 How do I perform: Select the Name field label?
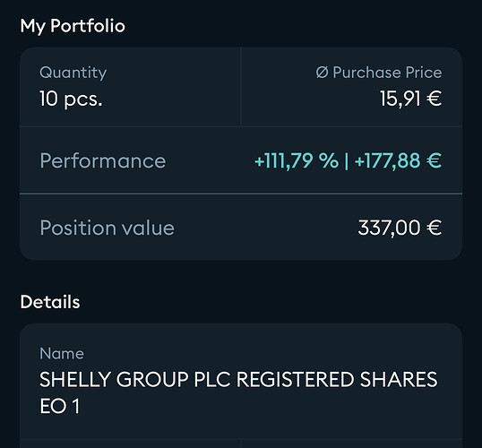(x=62, y=354)
